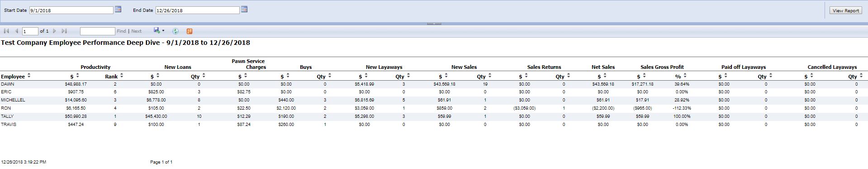Sort by New Sales Qty column
Screen dimensions: 868x169
point(490,76)
